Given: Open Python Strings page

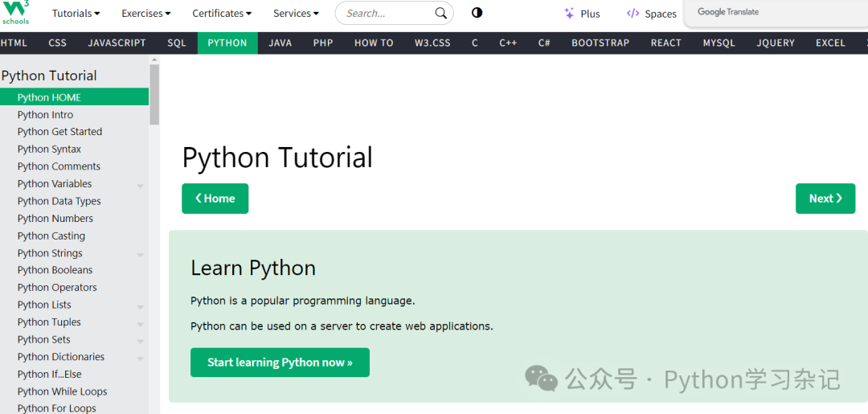Looking at the screenshot, I should coord(74,253).
